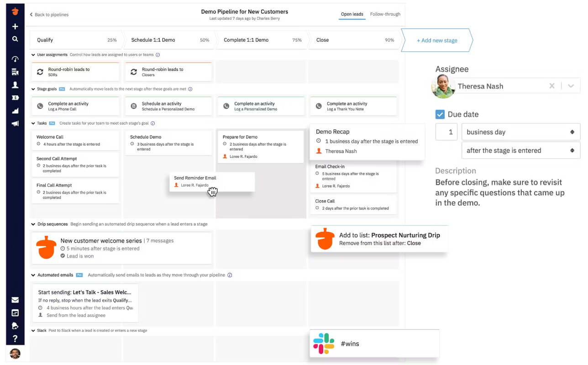The width and height of the screenshot is (588, 365).
Task: Open the Demo Recap task card
Action: pyautogui.click(x=367, y=141)
